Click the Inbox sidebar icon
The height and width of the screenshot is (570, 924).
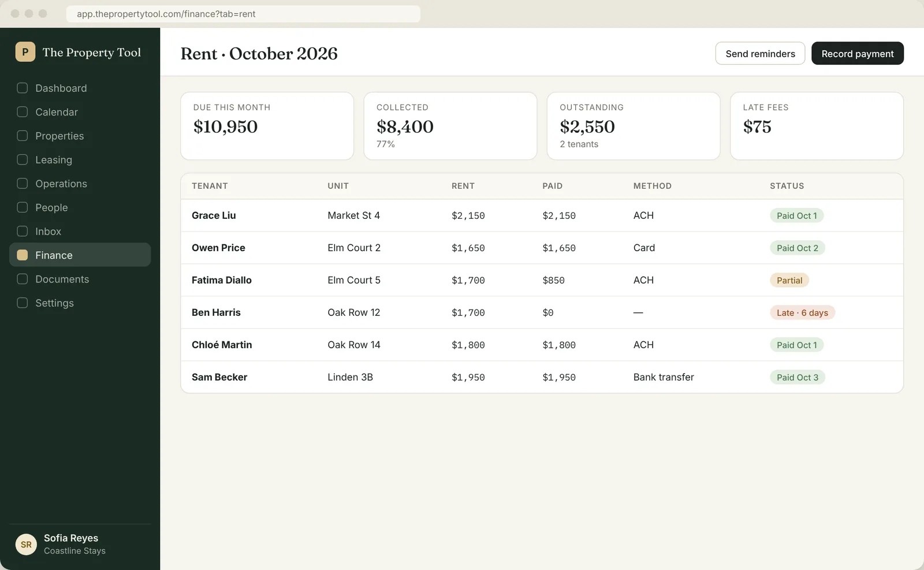click(23, 231)
